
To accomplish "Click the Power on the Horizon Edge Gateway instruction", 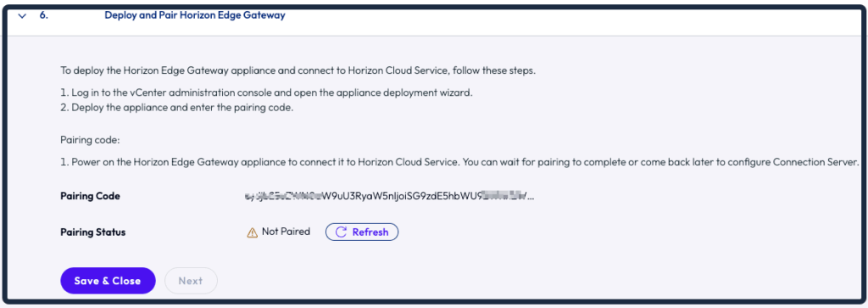I will 459,163.
